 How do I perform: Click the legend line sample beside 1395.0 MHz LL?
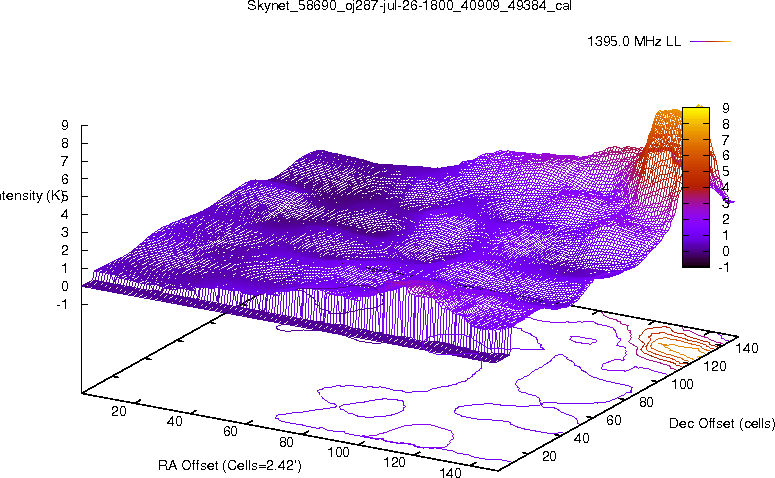[710, 42]
